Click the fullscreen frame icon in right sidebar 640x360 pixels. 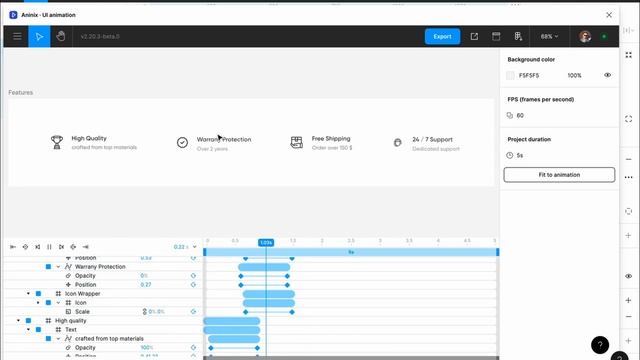(629, 119)
